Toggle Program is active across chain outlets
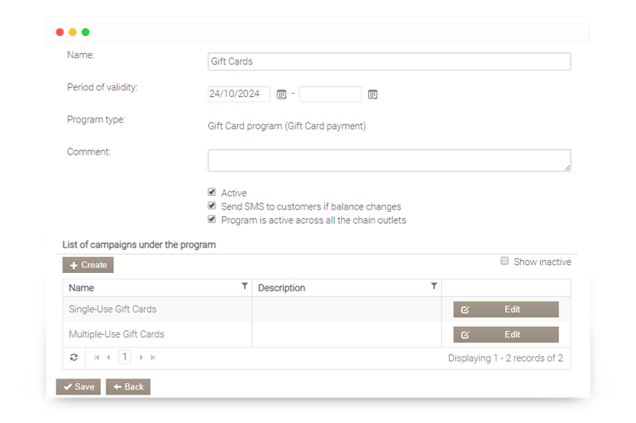This screenshot has width=636, height=423. pyautogui.click(x=212, y=219)
